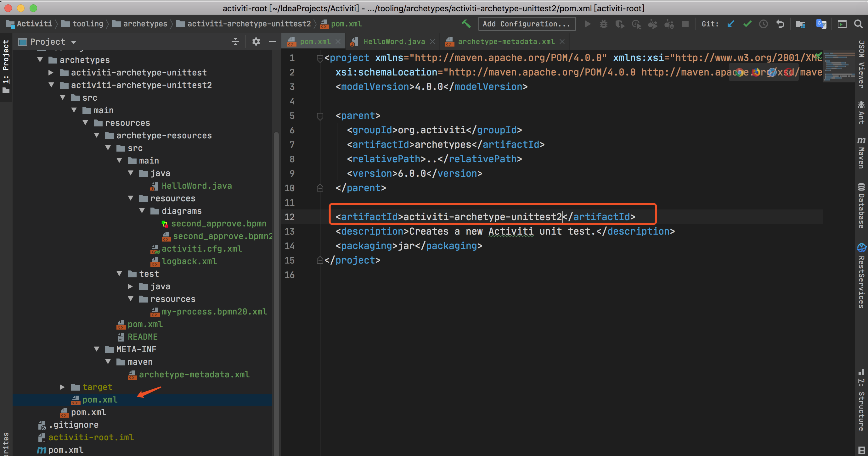Click the Git update project arrow
Viewport: 868px width, 456px height.
pos(730,24)
